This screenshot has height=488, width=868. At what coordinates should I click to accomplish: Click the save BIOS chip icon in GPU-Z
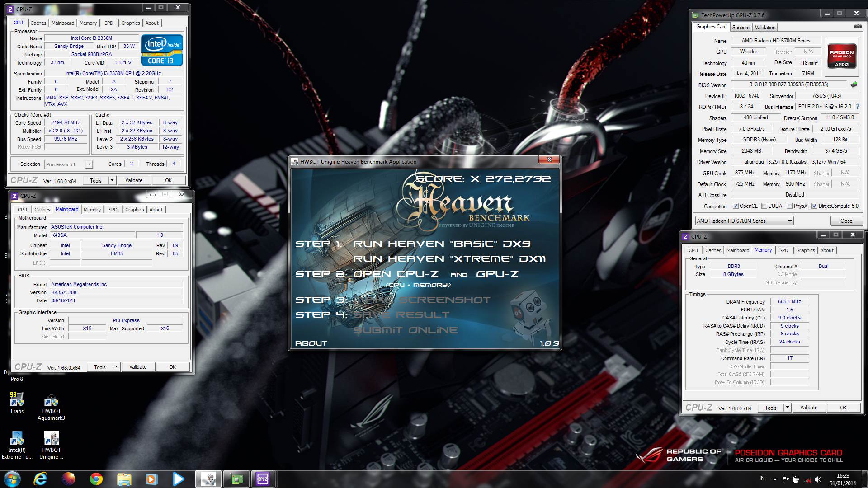click(x=854, y=84)
